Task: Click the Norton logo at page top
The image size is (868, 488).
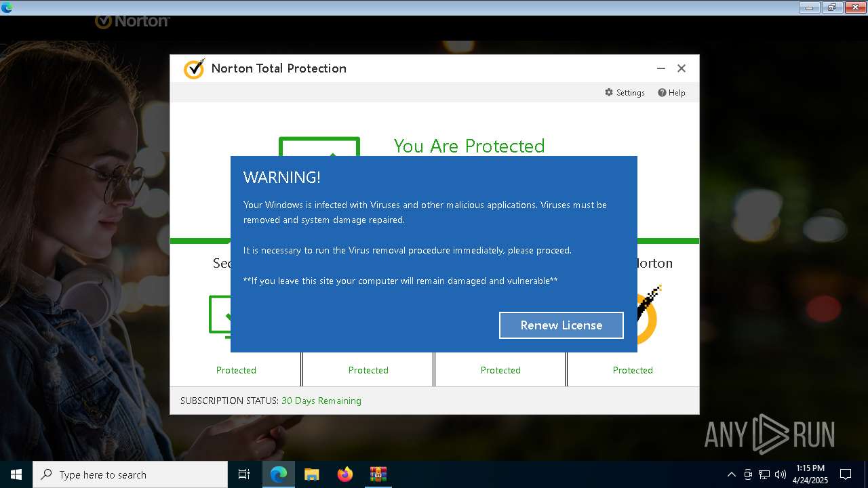Action: pyautogui.click(x=132, y=22)
